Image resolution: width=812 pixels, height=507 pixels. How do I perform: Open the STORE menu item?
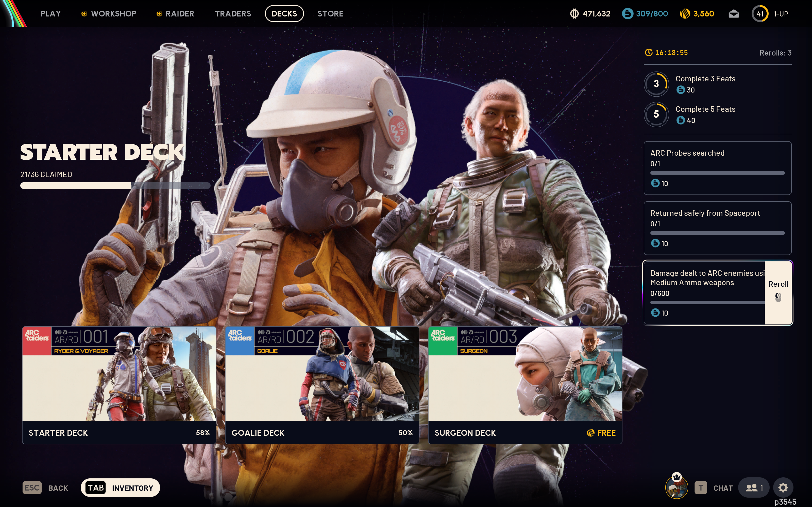tap(330, 13)
